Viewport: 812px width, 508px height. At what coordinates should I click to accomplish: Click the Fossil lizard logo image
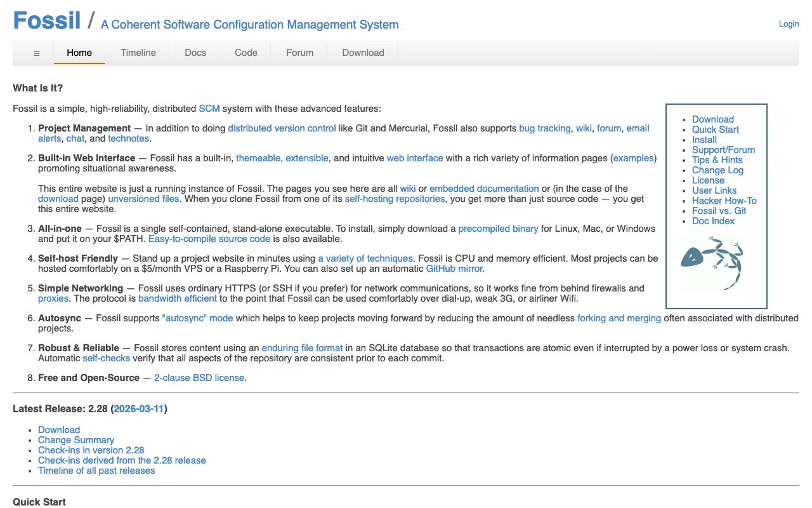click(x=711, y=263)
